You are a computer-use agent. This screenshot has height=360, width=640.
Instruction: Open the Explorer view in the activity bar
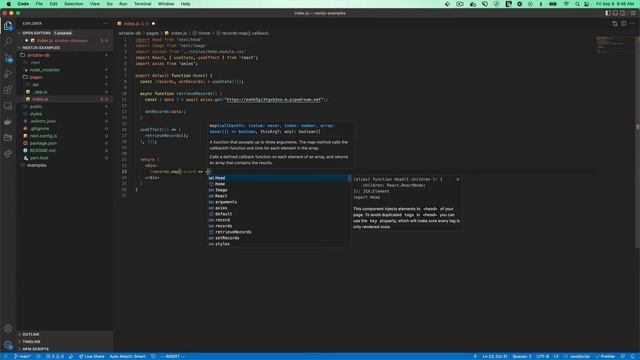point(8,26)
